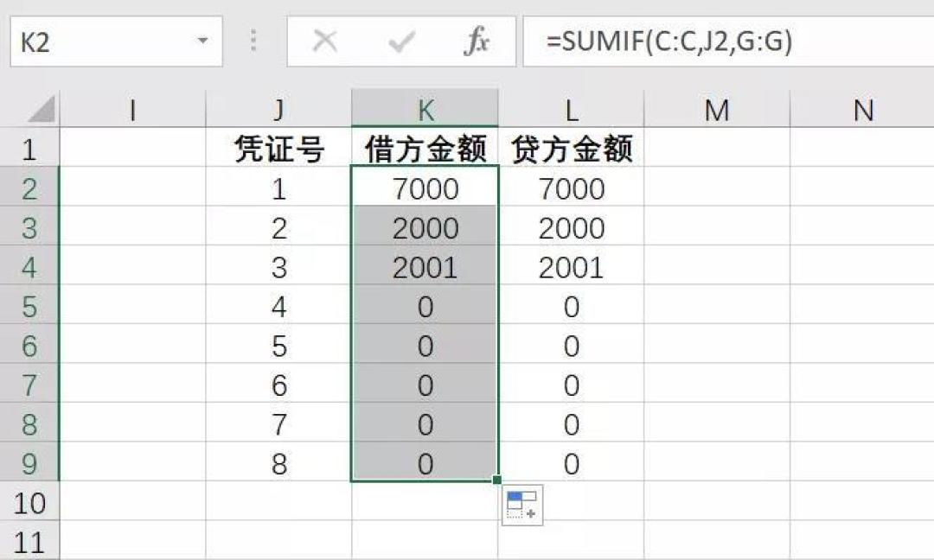Select voucher number 1 in column J
The height and width of the screenshot is (560, 934).
278,187
